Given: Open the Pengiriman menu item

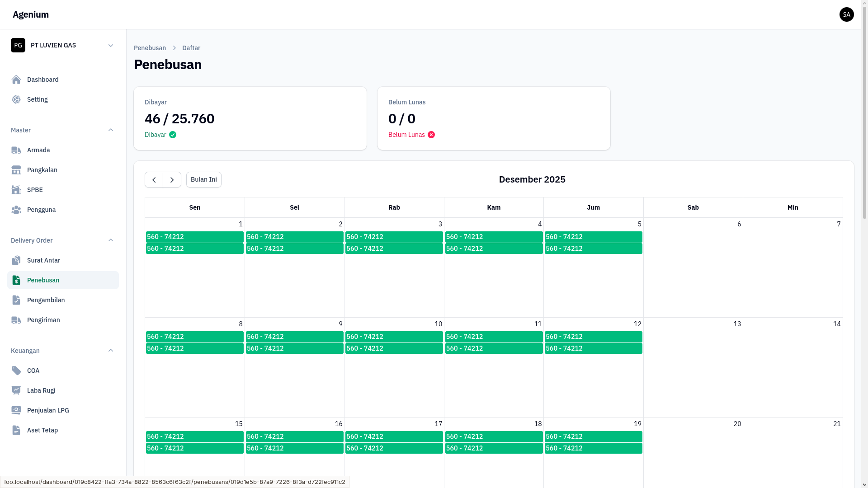Looking at the screenshot, I should coord(63,320).
